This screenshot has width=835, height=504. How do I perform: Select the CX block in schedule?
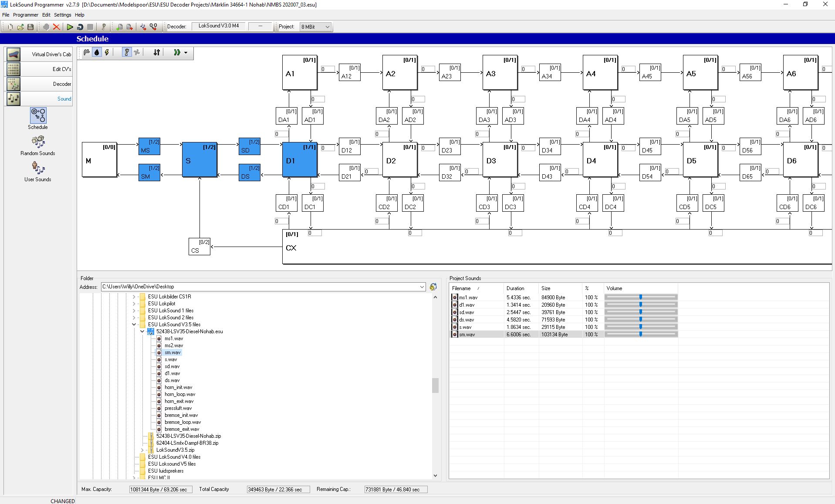557,247
